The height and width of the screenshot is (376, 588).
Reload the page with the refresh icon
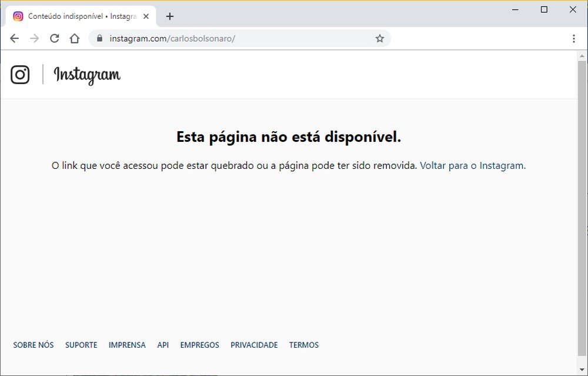[x=55, y=38]
